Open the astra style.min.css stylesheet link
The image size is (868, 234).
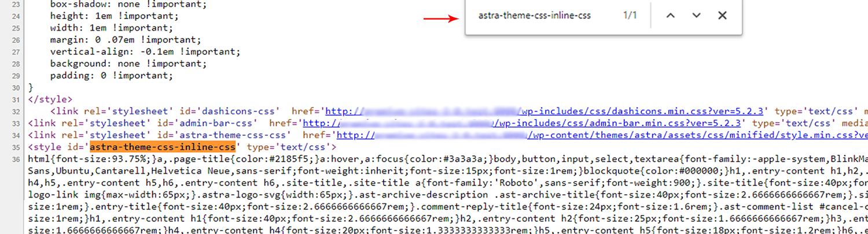pyautogui.click(x=602, y=135)
